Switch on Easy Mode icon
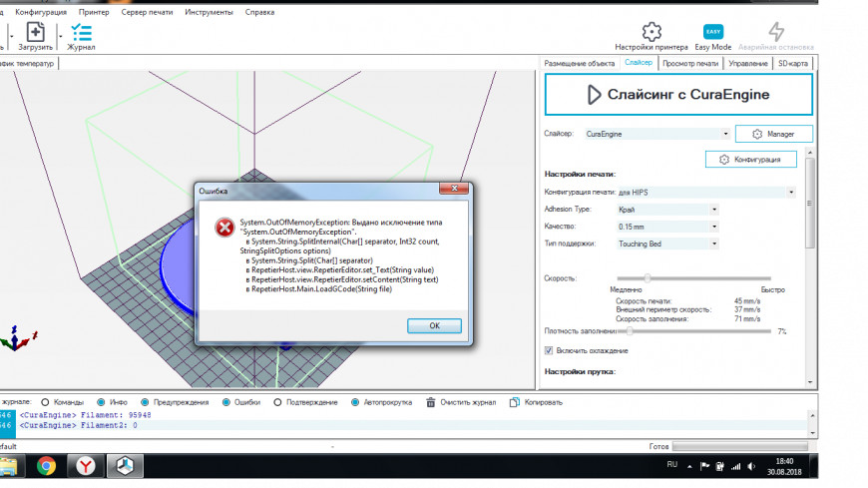868x488 pixels. click(713, 32)
